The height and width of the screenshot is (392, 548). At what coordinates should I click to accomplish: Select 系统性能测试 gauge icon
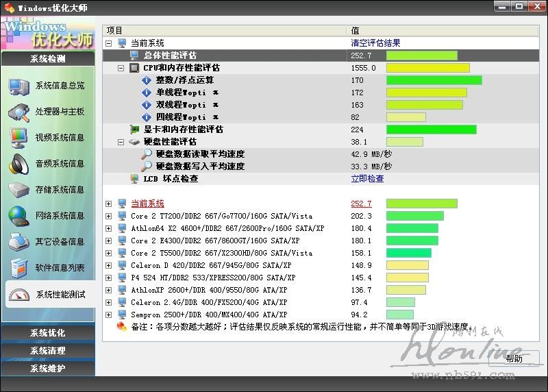click(18, 295)
